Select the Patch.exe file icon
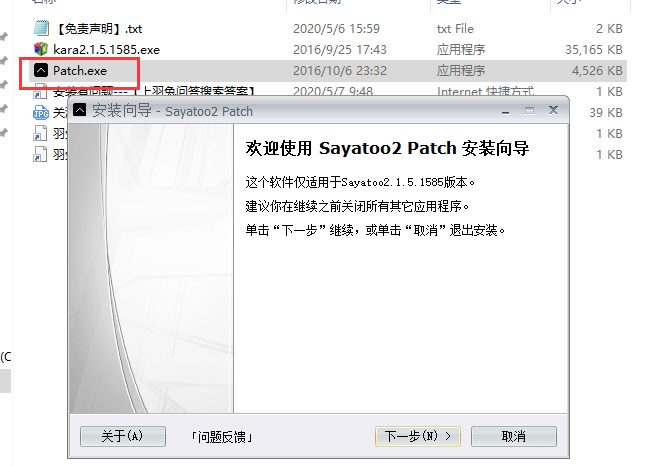 (41, 70)
